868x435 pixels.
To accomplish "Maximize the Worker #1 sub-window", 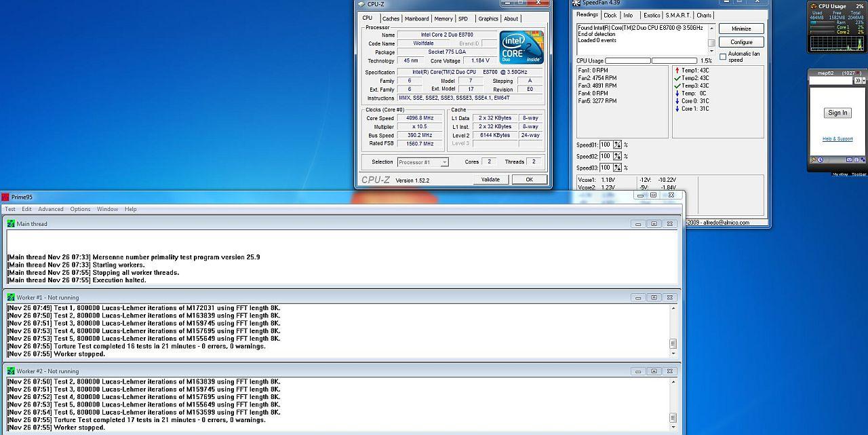I will [x=654, y=297].
